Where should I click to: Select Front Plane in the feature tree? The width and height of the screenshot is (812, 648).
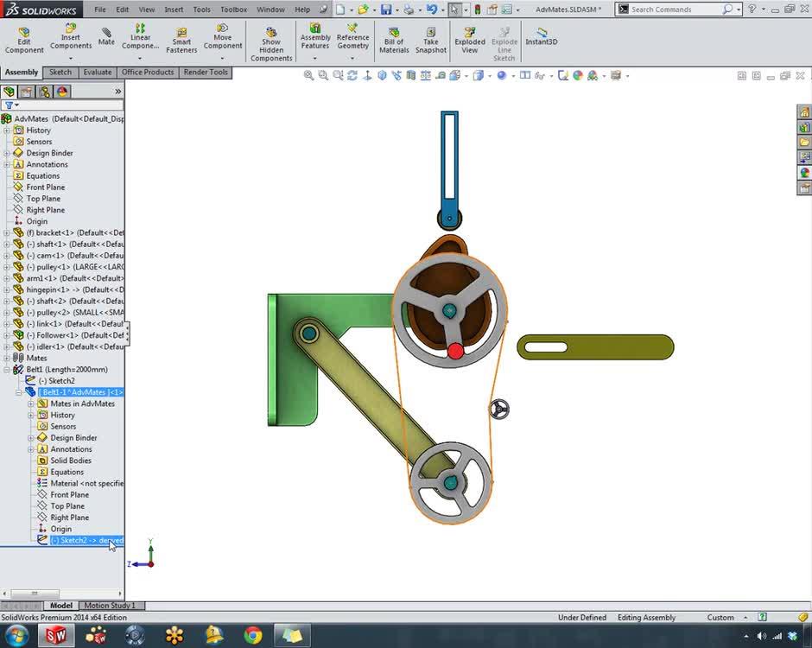[45, 187]
